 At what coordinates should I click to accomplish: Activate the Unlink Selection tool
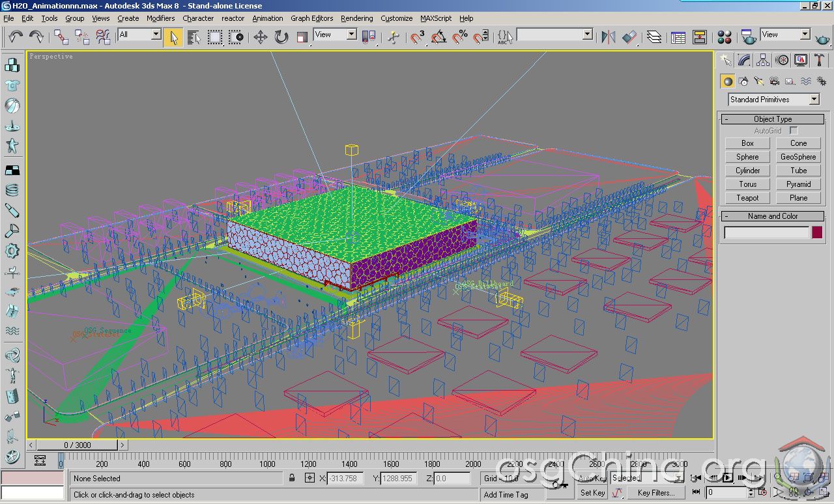tap(82, 37)
